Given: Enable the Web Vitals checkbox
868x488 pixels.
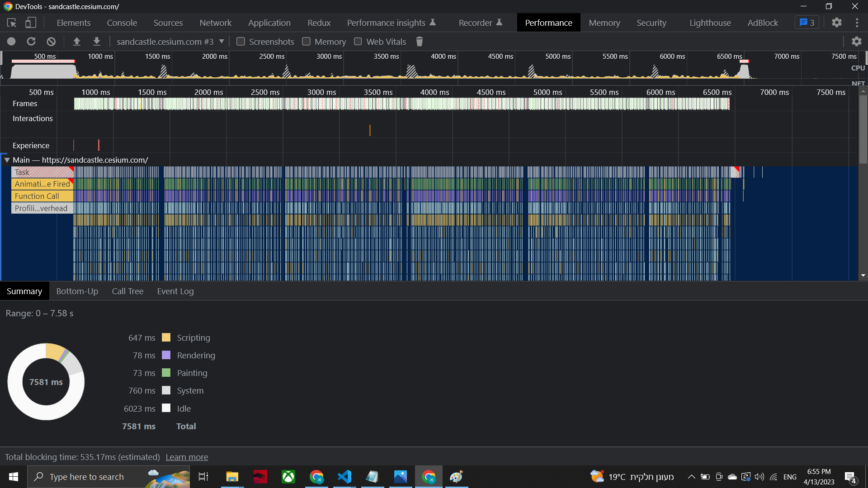Looking at the screenshot, I should (358, 41).
